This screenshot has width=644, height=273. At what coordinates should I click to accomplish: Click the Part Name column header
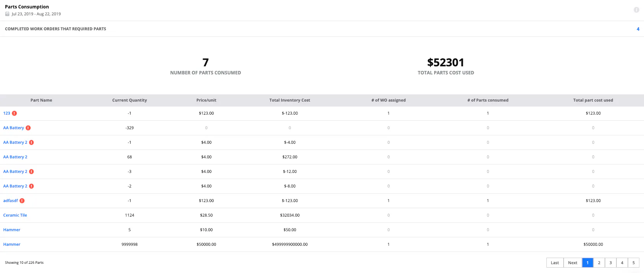pyautogui.click(x=41, y=100)
